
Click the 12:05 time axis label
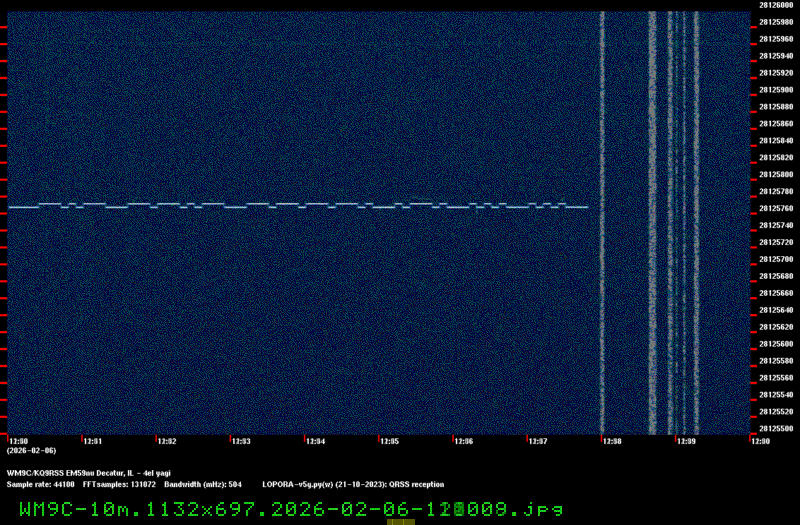coord(389,441)
